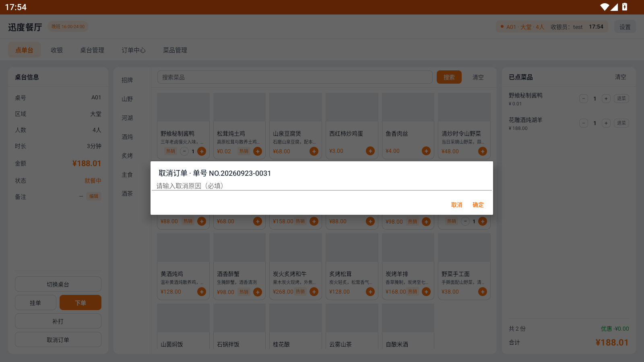Choose the 酒炖 dish category
The width and height of the screenshot is (644, 362).
point(127,137)
